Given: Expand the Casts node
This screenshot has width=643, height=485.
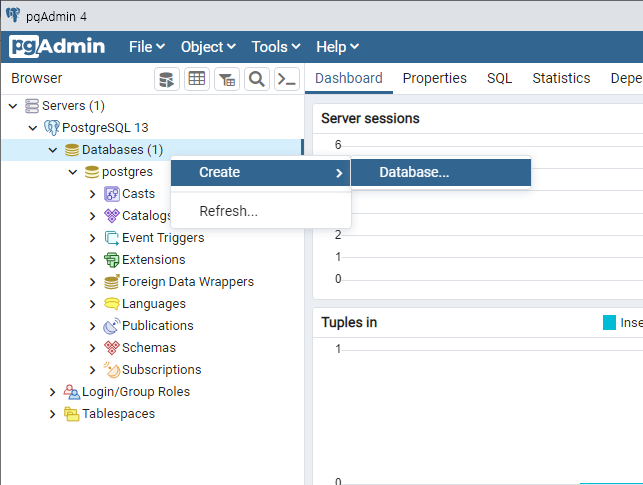Looking at the screenshot, I should [x=93, y=194].
